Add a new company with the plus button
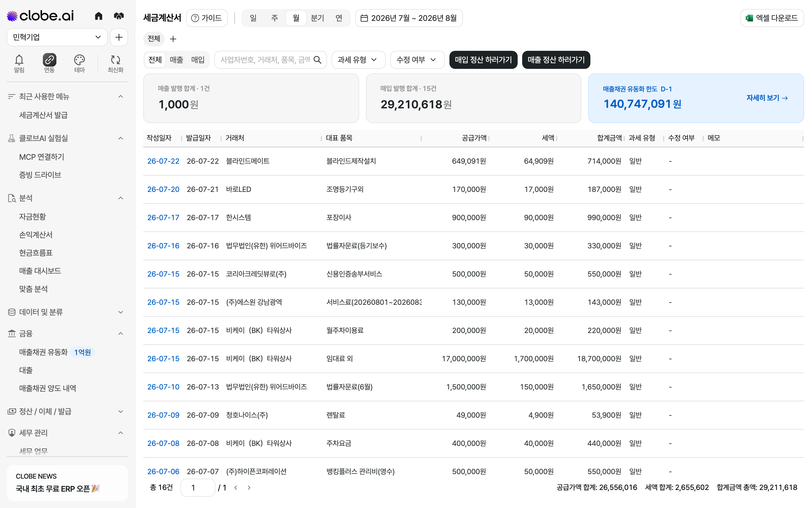Image resolution: width=812 pixels, height=508 pixels. coord(119,37)
